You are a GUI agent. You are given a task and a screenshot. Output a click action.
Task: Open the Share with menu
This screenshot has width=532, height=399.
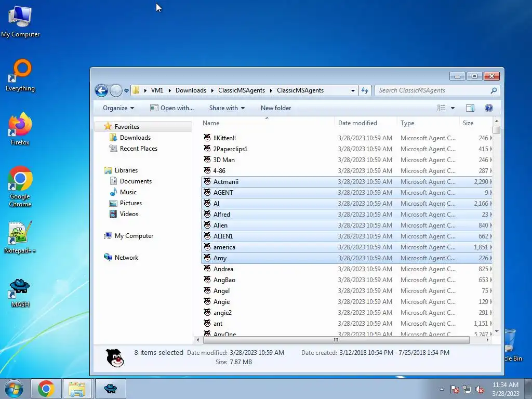pyautogui.click(x=227, y=108)
